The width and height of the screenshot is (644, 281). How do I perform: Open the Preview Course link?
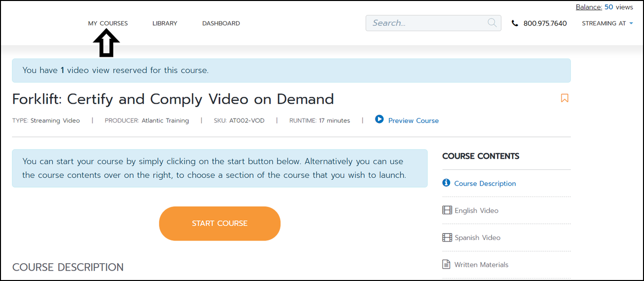[414, 120]
